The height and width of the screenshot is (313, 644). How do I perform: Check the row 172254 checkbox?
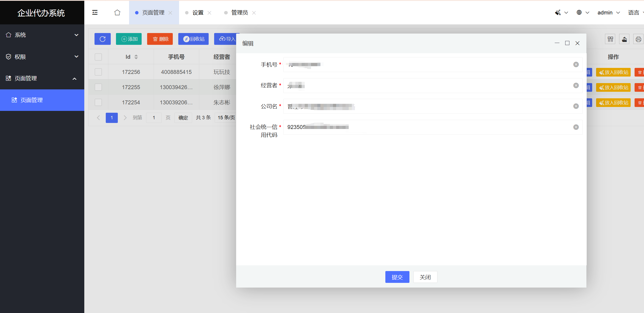point(98,102)
